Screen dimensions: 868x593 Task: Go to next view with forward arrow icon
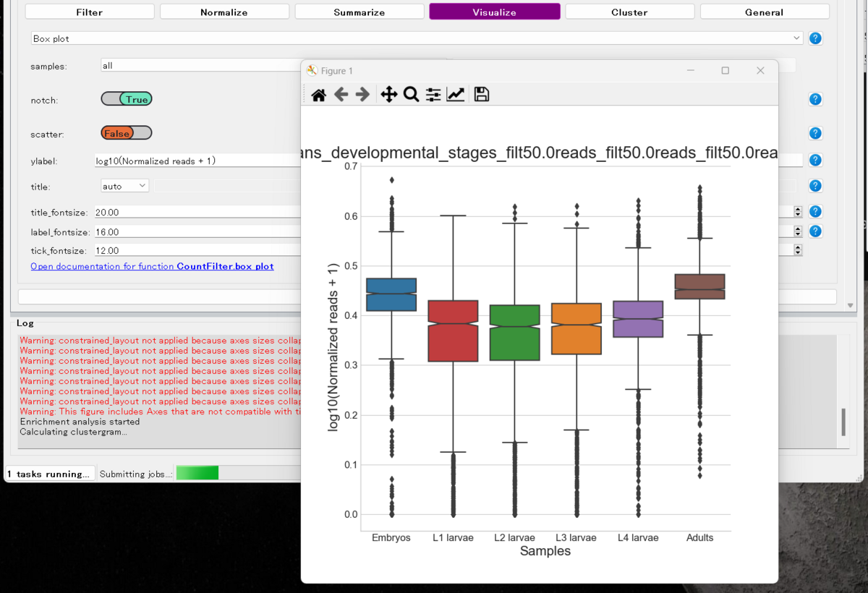tap(362, 94)
